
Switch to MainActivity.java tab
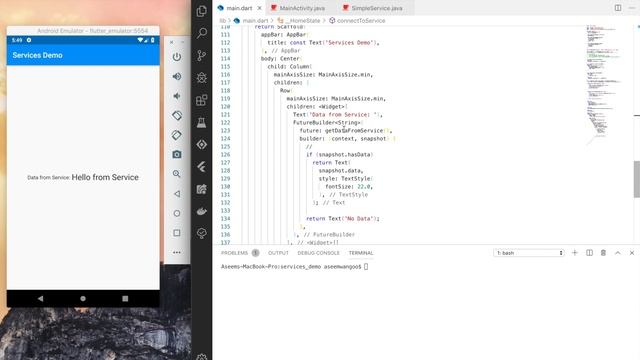302,8
